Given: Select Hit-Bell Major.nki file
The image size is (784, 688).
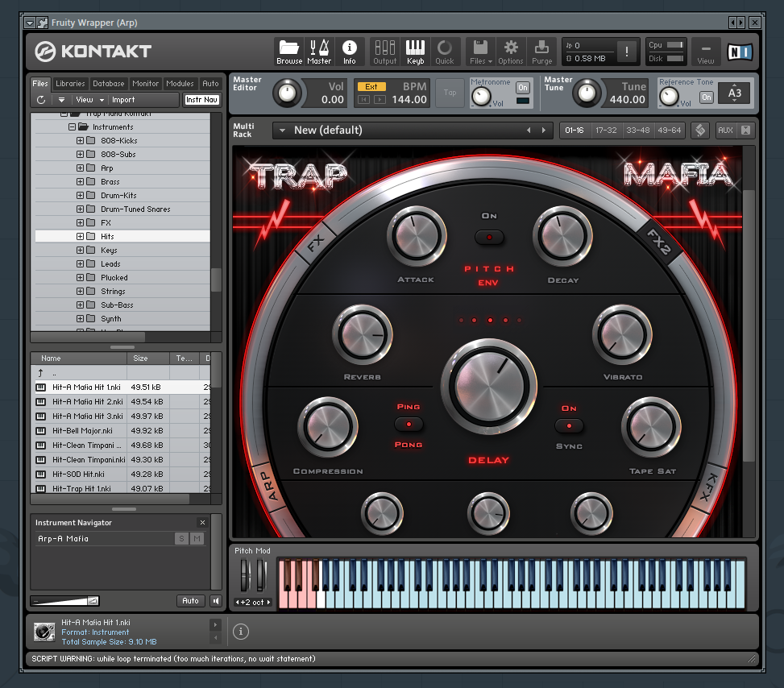Looking at the screenshot, I should point(120,430).
